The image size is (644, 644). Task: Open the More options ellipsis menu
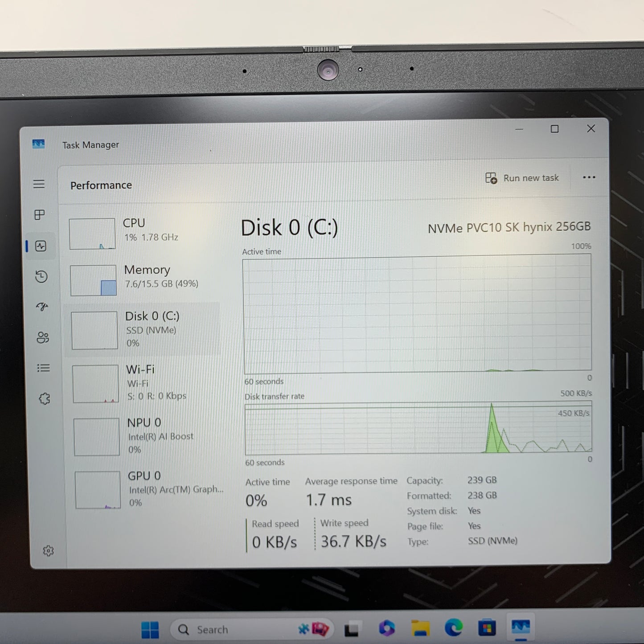(589, 177)
